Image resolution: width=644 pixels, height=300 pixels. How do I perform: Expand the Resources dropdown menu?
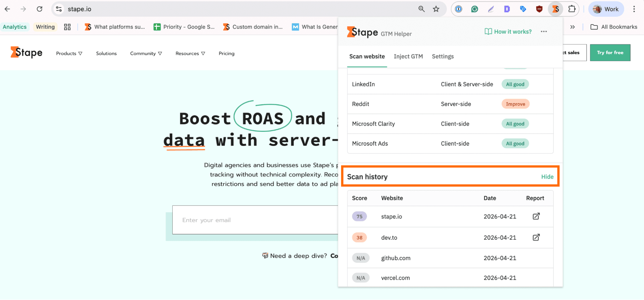(x=190, y=53)
